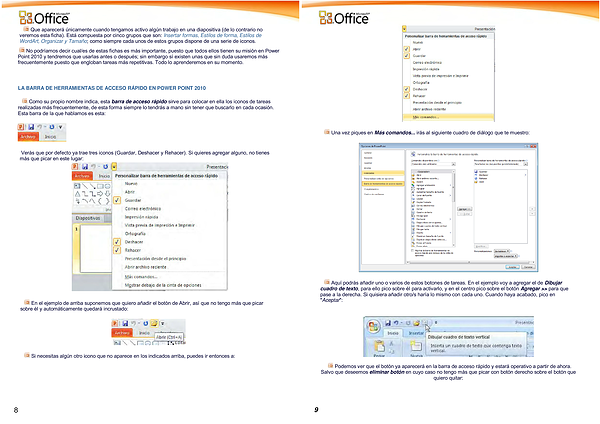This screenshot has height=424, width=600.
Task: Click the Save icon in page 8's dropdown-menu screenshot
Action: 85,166
